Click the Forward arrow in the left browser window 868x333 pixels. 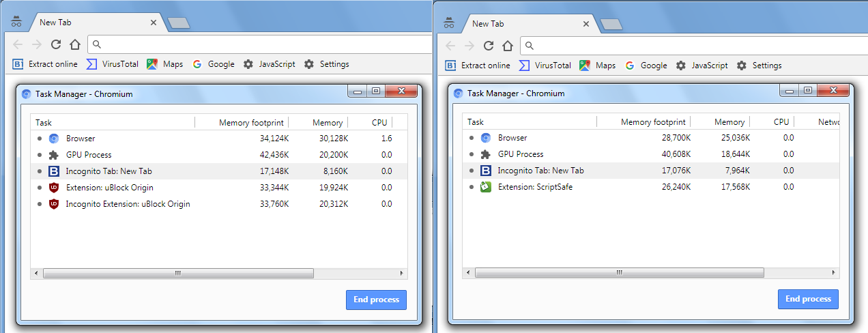click(x=37, y=44)
